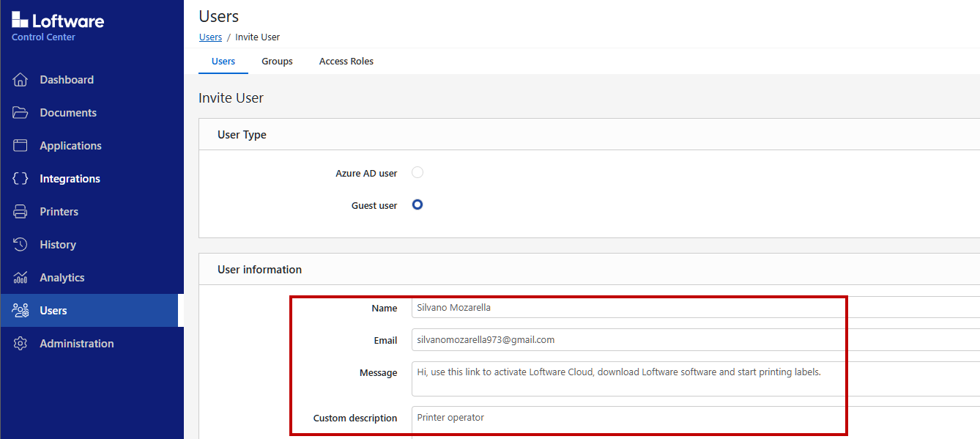Viewport: 980px width, 439px height.
Task: Select the Guest user radio button
Action: (417, 205)
